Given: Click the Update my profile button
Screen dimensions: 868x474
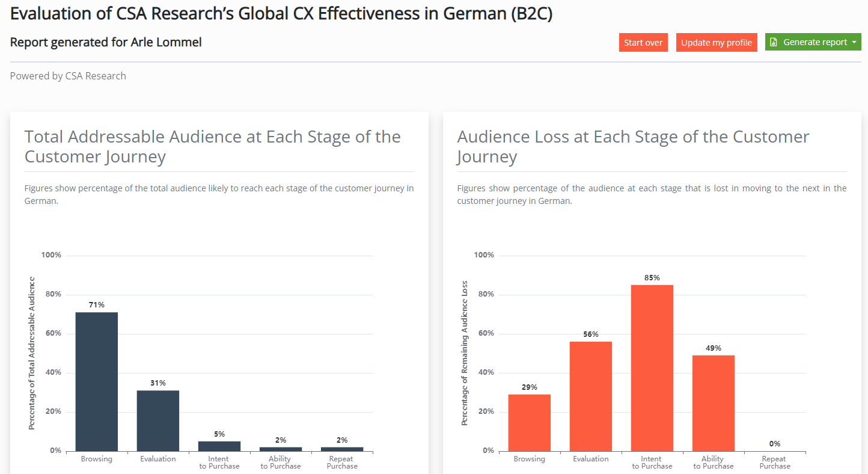Looking at the screenshot, I should pyautogui.click(x=716, y=42).
